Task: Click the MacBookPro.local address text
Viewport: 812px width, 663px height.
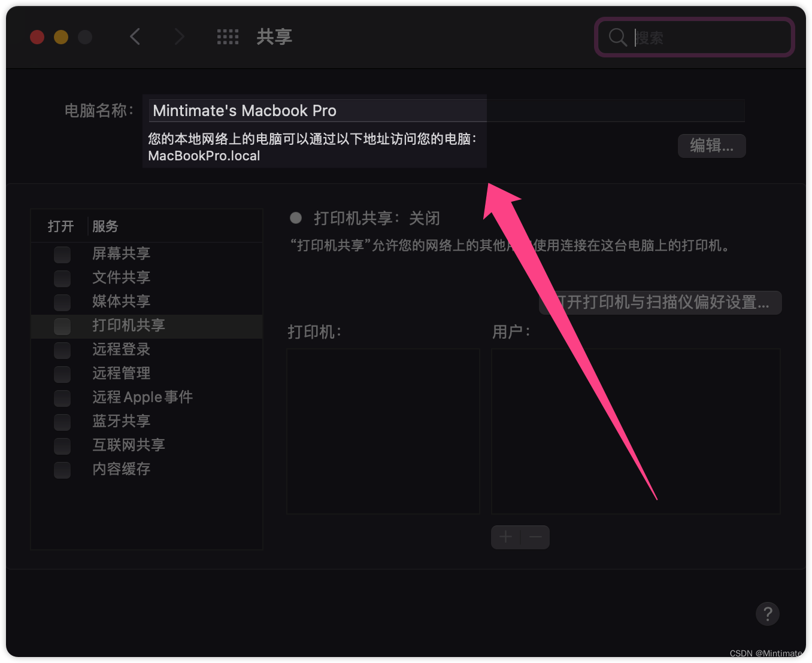Action: click(204, 156)
